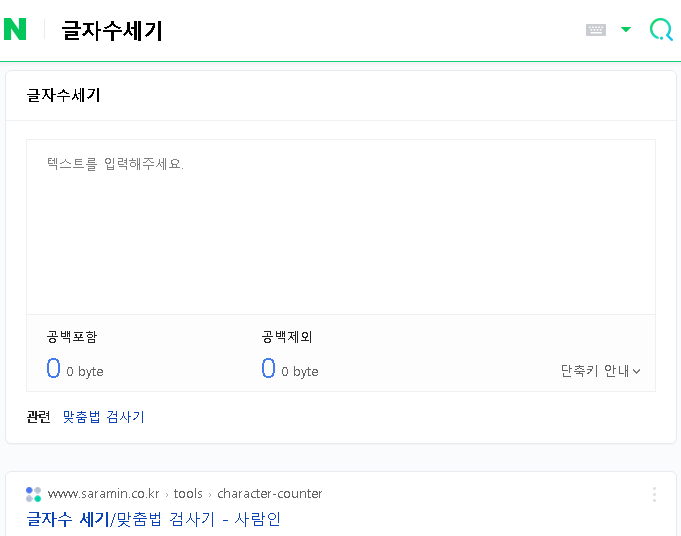Click the 공백제외 count label

tap(287, 337)
